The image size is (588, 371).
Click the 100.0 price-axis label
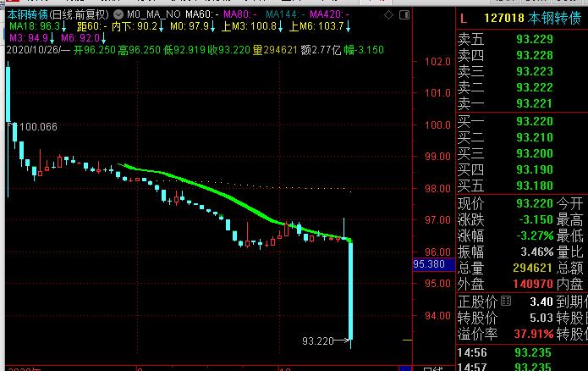pyautogui.click(x=437, y=125)
